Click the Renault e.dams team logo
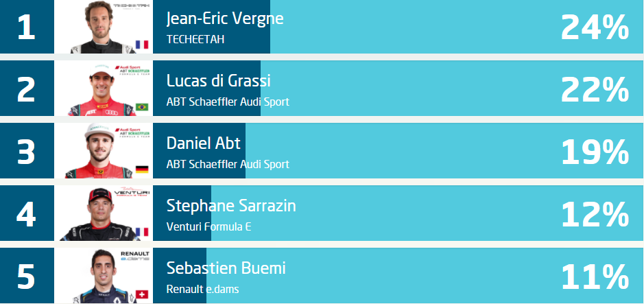Viewport: 644px width, 304px height. (135, 256)
